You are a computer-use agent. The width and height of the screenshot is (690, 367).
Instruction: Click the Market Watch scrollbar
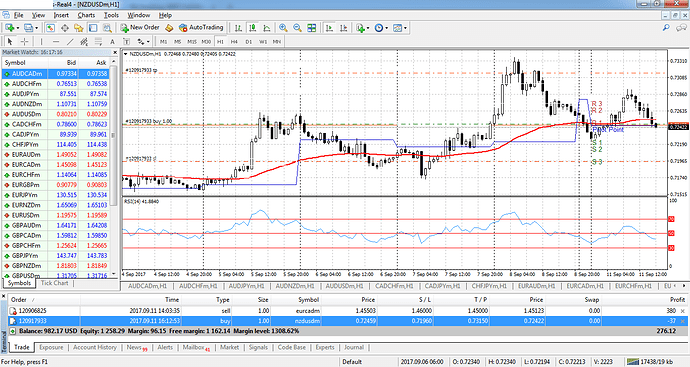coord(114,169)
